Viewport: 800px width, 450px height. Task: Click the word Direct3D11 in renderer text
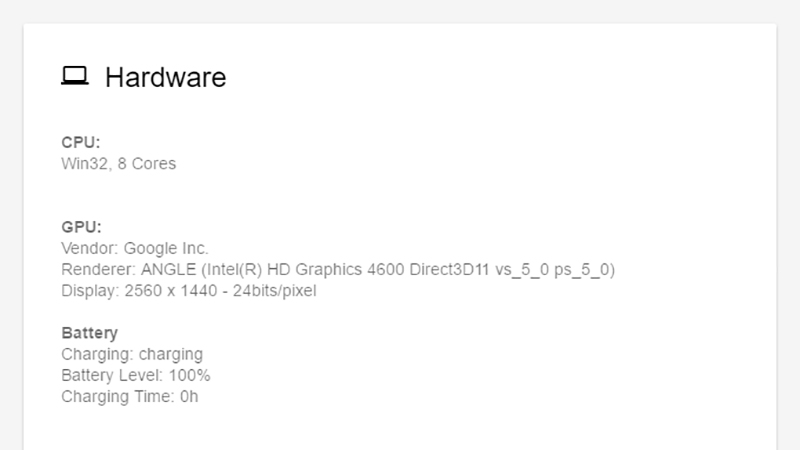click(449, 269)
